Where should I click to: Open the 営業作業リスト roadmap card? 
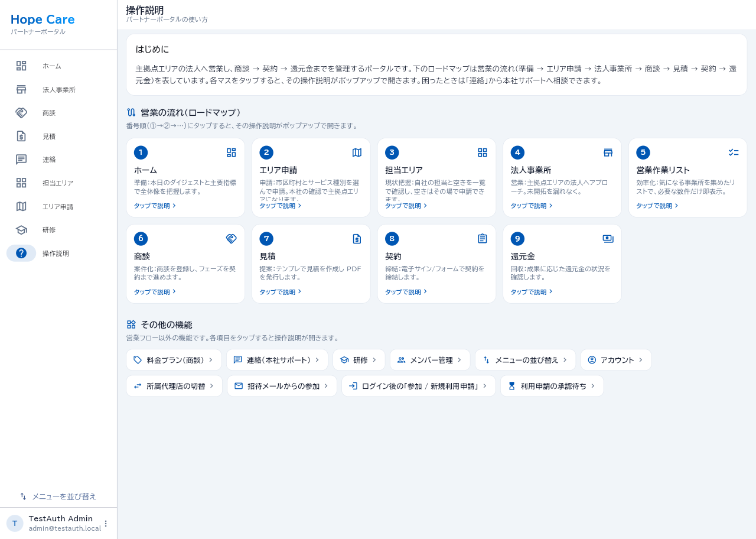pyautogui.click(x=687, y=178)
